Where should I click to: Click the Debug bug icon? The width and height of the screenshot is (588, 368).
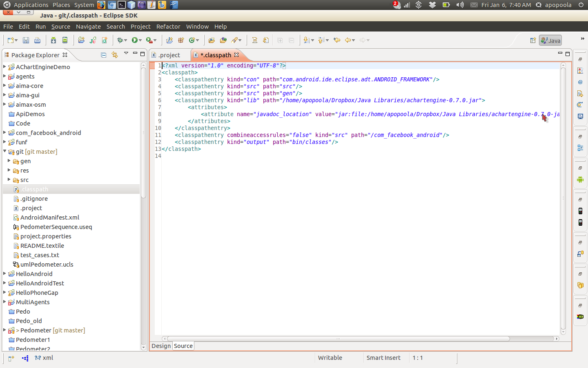pyautogui.click(x=120, y=40)
